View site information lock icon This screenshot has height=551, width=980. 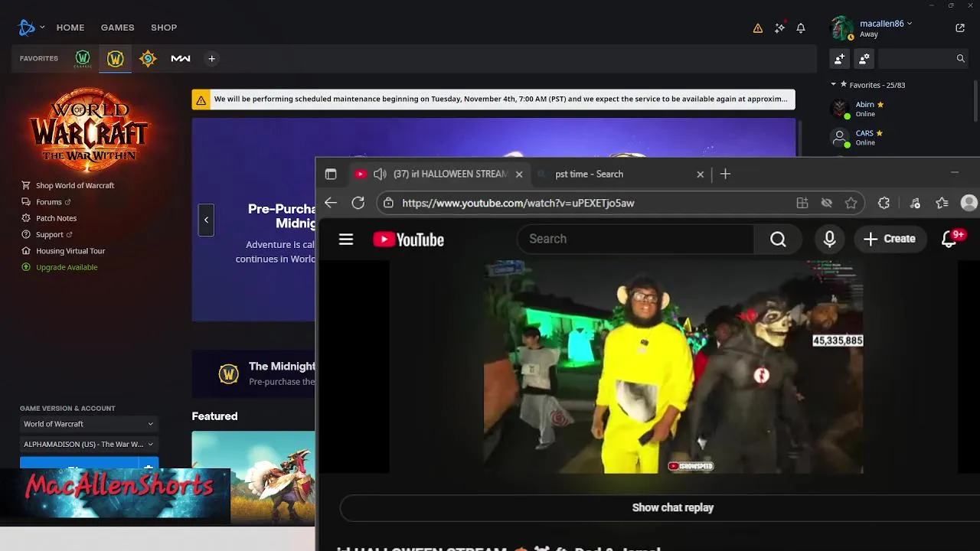[x=389, y=203]
